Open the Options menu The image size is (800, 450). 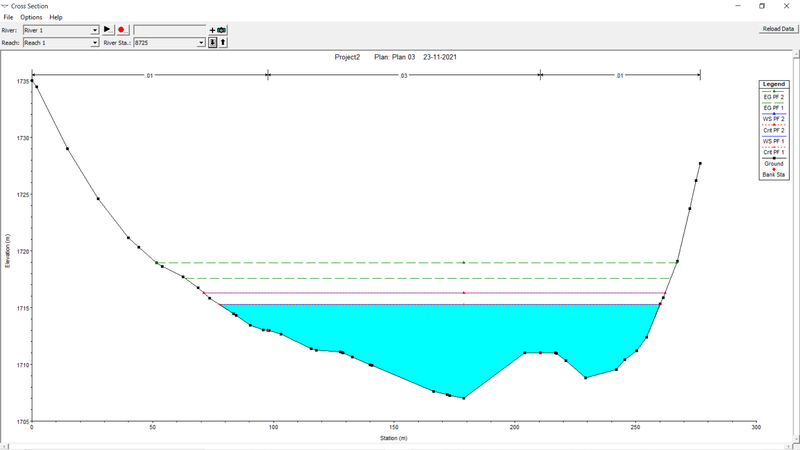31,17
